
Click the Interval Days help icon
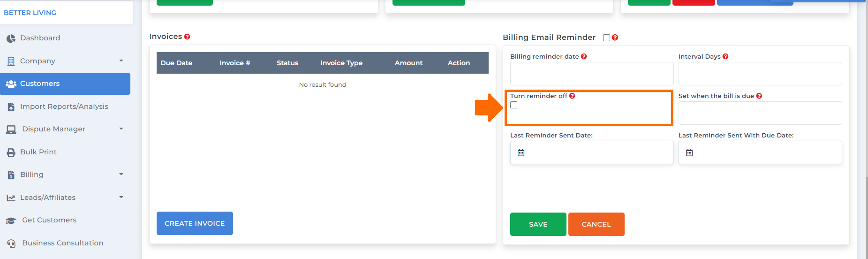coord(725,56)
